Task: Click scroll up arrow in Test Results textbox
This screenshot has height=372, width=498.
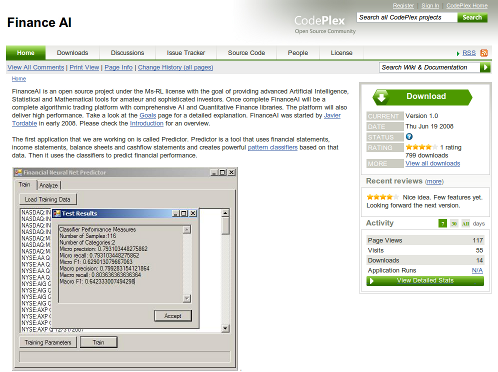Action: click(x=187, y=230)
